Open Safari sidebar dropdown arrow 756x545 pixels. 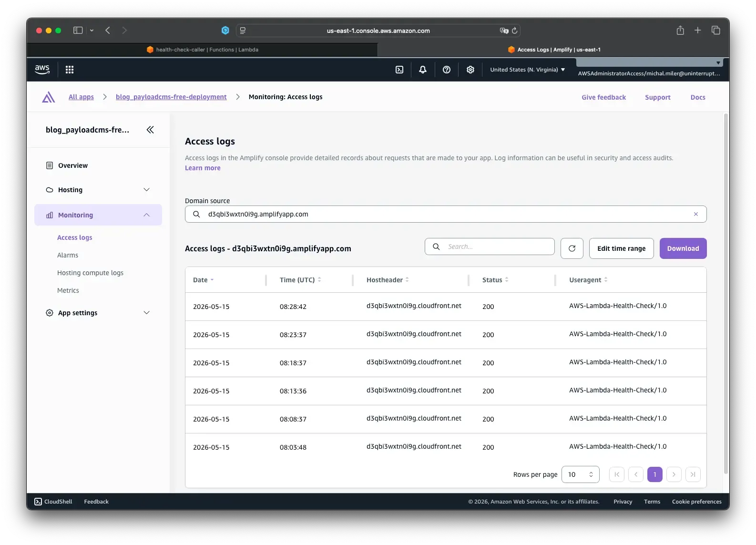[x=92, y=31]
